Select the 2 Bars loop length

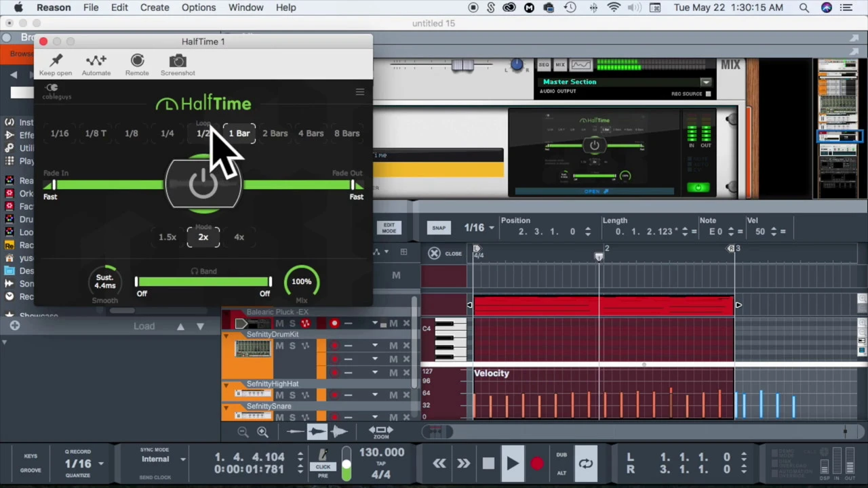275,134
